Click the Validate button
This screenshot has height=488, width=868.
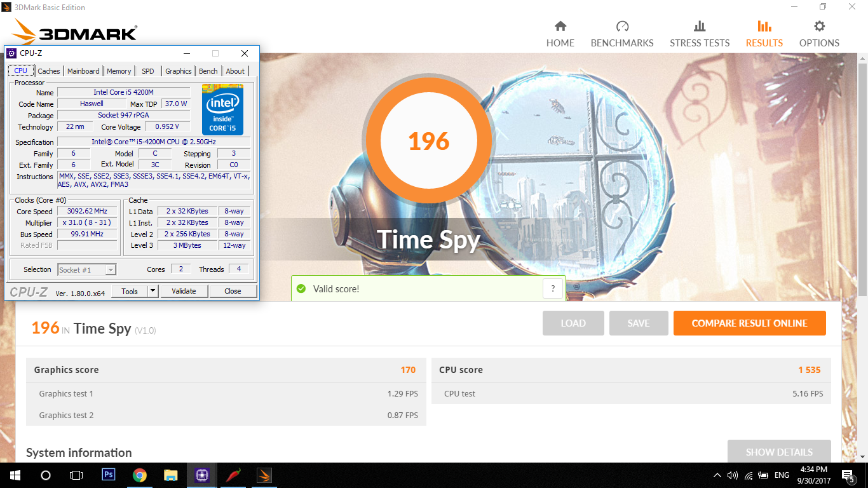pos(184,291)
